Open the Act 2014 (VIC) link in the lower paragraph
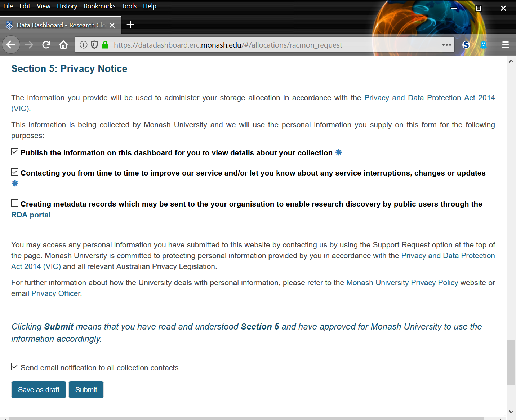The width and height of the screenshot is (516, 420). coord(36,266)
